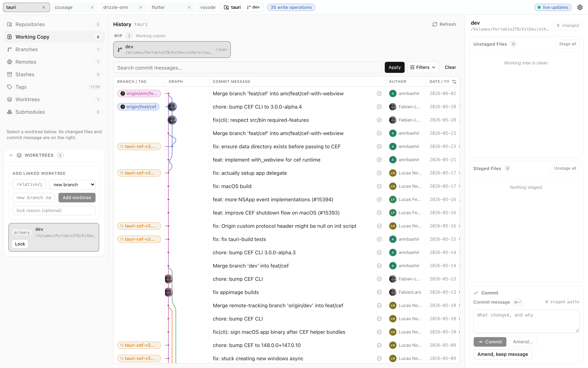Click the Branches sidebar icon
Screen dimensions: 588x368
click(10, 49)
